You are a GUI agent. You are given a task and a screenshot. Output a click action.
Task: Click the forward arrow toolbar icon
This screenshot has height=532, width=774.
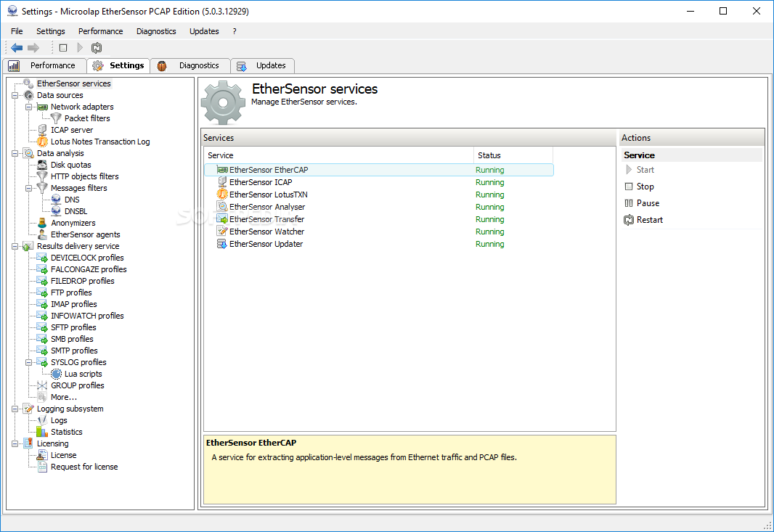pos(33,48)
